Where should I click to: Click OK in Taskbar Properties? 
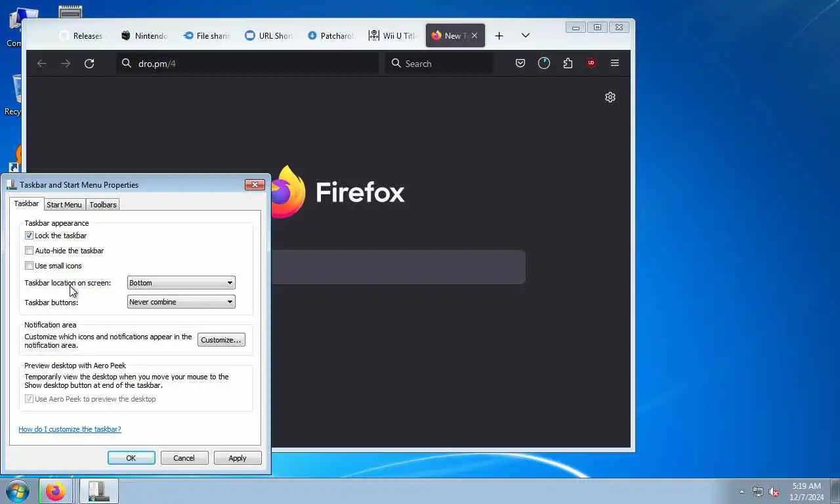point(131,458)
